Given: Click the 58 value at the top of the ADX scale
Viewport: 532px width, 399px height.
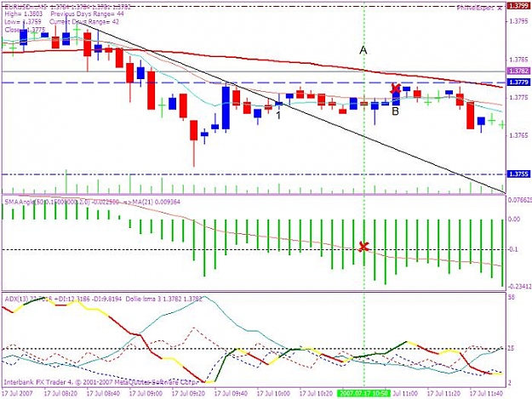Looking at the screenshot, I should click(x=512, y=297).
